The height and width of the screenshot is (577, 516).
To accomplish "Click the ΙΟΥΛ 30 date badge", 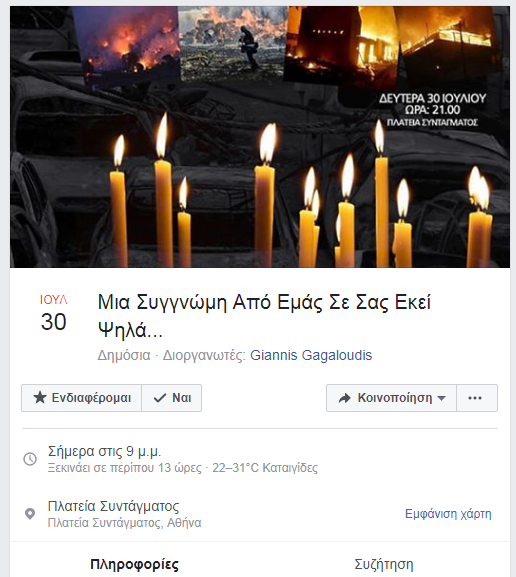I will coord(53,313).
